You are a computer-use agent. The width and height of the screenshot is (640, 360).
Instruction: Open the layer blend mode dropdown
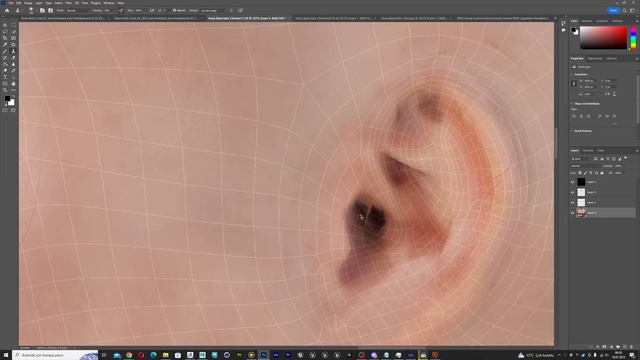pos(585,166)
